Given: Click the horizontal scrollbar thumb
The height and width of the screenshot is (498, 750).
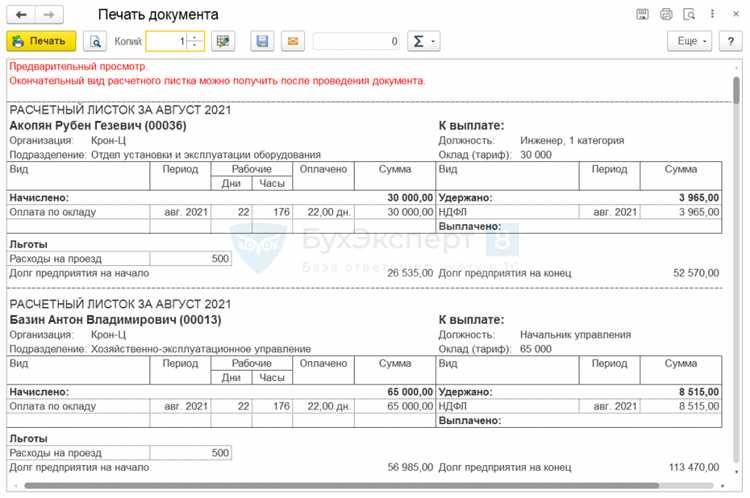Looking at the screenshot, I should coord(342,486).
